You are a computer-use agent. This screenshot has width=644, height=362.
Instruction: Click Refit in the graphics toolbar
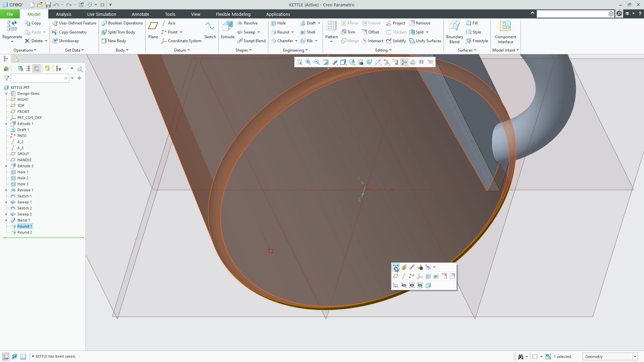300,62
